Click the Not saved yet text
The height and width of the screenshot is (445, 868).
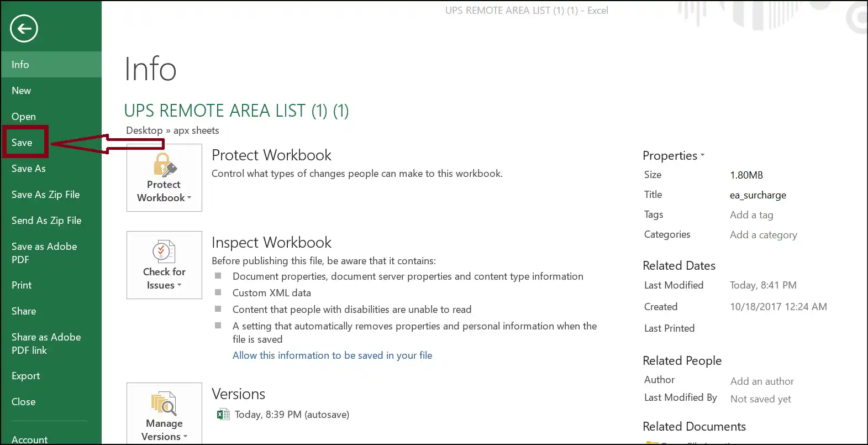760,399
